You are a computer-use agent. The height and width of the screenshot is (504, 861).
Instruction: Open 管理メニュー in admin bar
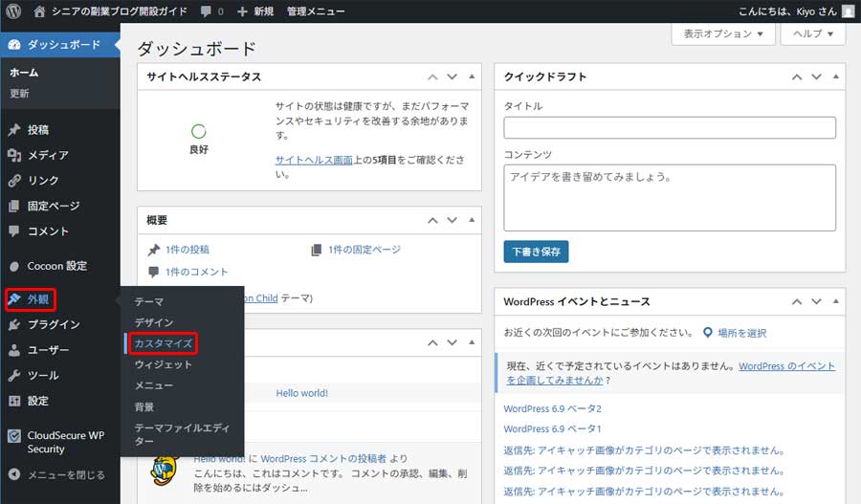pyautogui.click(x=316, y=11)
